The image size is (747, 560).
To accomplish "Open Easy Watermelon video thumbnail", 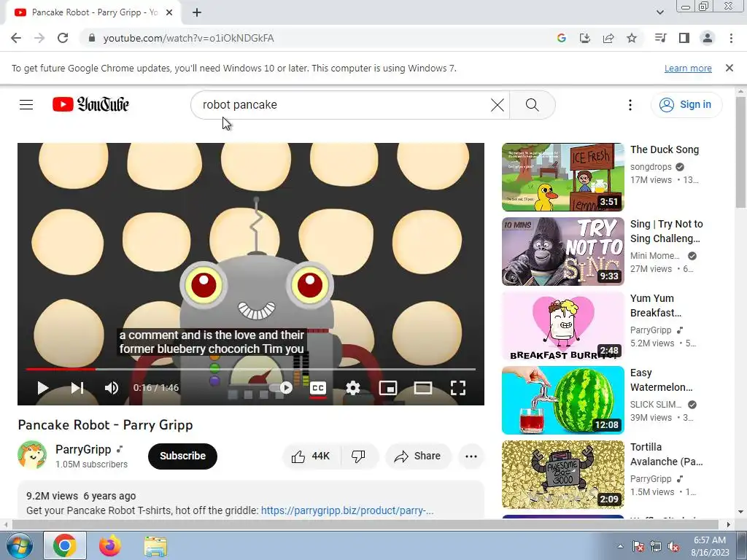I will click(562, 400).
